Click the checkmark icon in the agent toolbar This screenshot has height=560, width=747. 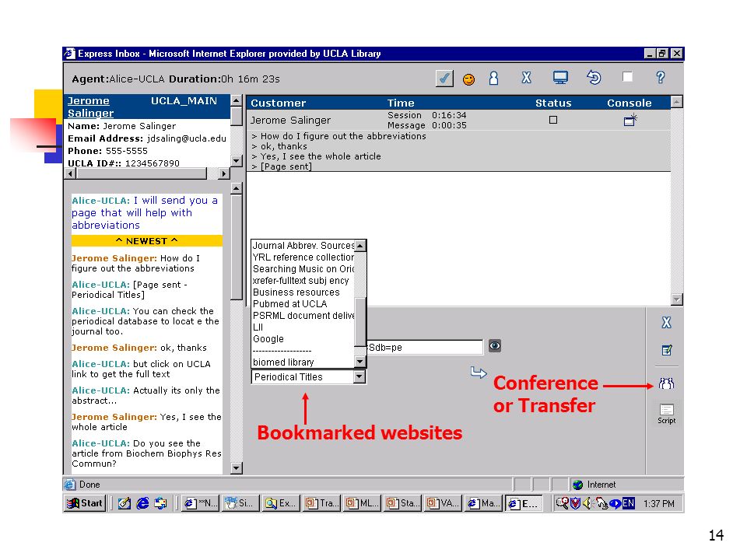(444, 78)
